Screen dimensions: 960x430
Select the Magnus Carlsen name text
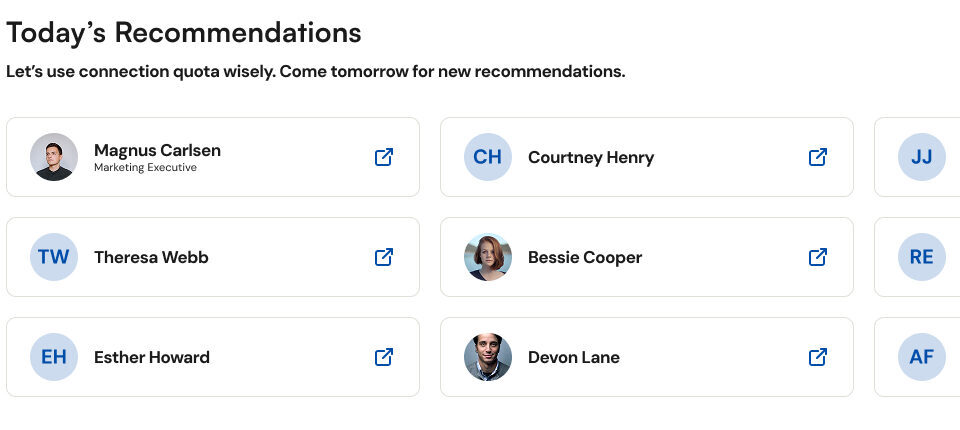[x=157, y=150]
